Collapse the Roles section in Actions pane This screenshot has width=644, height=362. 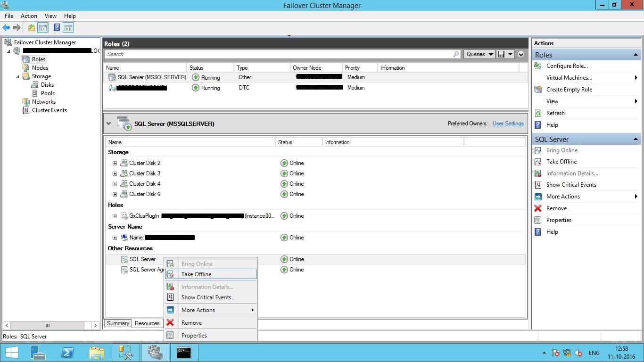[x=636, y=55]
